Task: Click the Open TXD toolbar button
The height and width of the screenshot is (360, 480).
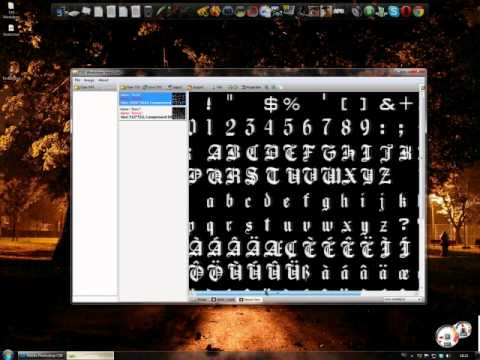Action: click(131, 87)
